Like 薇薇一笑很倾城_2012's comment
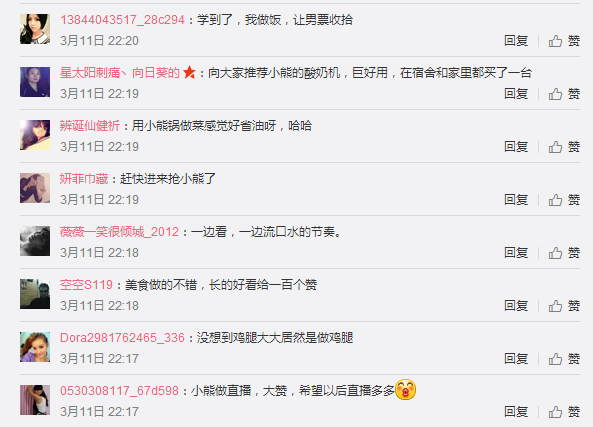The image size is (593, 427). pyautogui.click(x=564, y=253)
